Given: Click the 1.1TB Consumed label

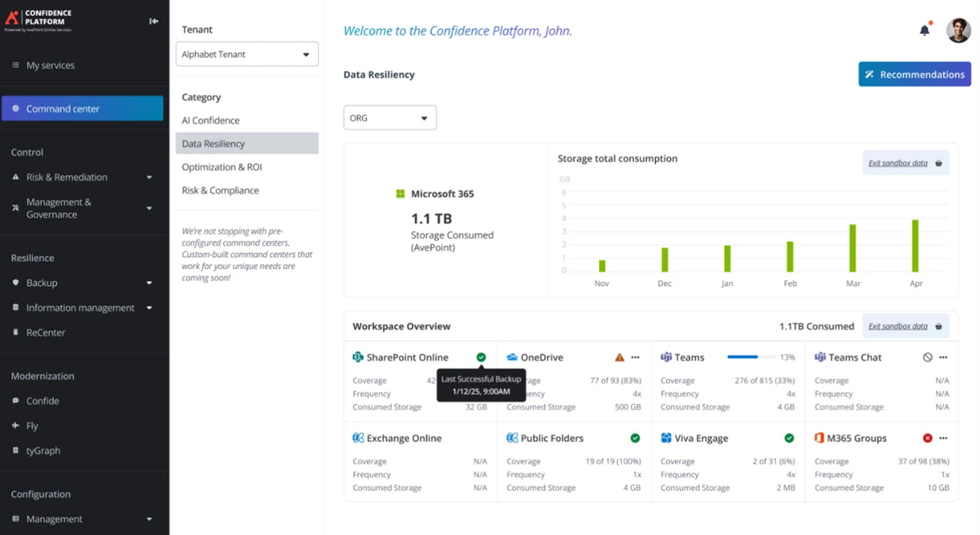Looking at the screenshot, I should [816, 326].
